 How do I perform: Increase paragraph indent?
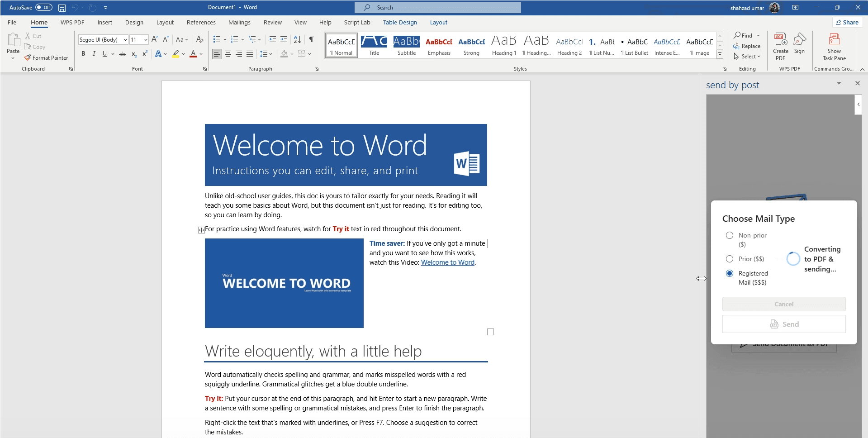point(284,39)
